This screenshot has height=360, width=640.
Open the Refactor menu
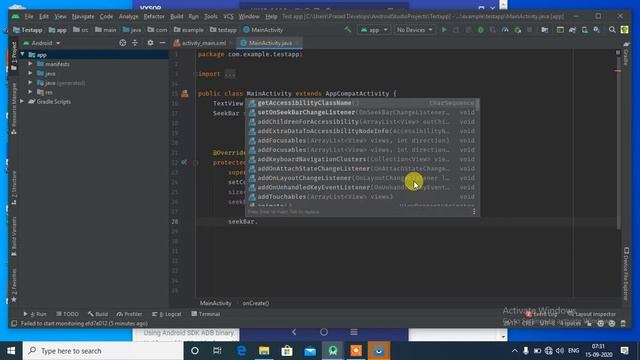pos(154,16)
